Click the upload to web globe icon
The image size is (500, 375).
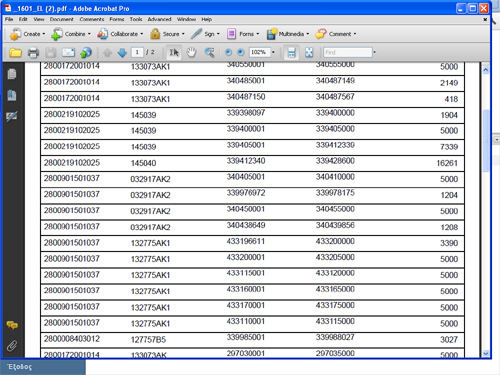click(86, 53)
